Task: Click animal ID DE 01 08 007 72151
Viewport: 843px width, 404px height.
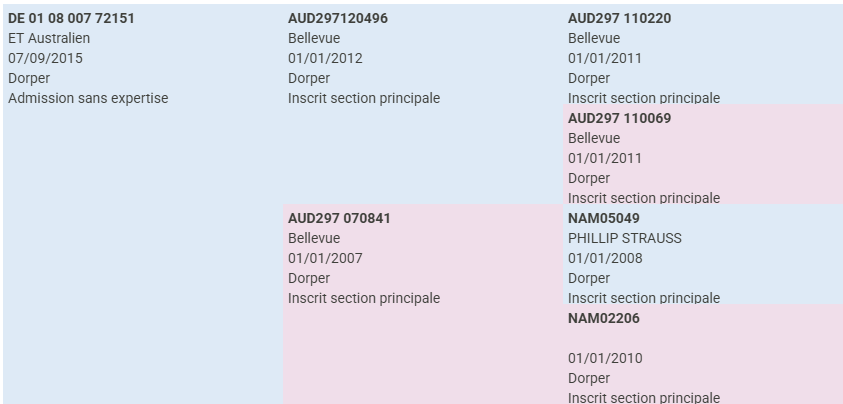Action: 71,18
